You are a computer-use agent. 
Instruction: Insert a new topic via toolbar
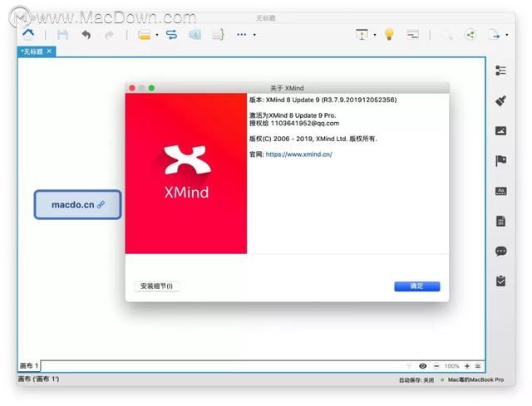144,35
